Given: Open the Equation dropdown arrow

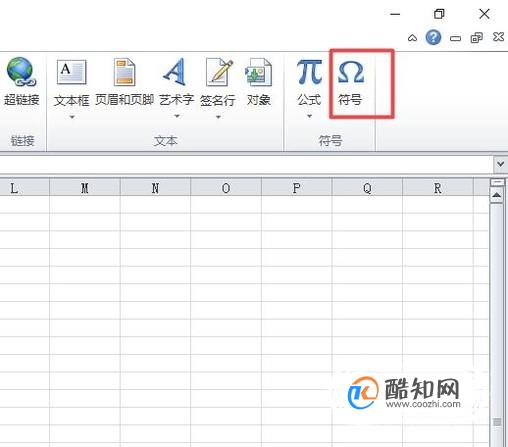Looking at the screenshot, I should tap(309, 116).
